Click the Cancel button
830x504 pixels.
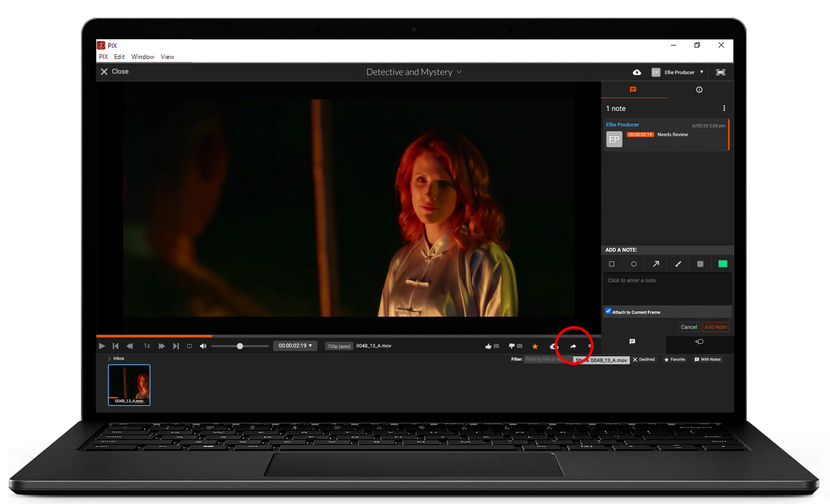click(x=688, y=327)
